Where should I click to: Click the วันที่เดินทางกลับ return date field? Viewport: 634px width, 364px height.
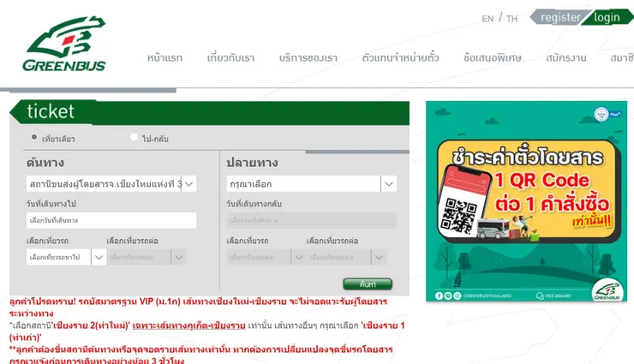[x=311, y=221]
